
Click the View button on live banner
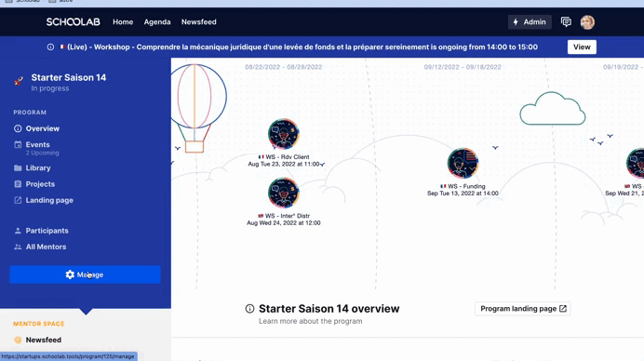coord(582,47)
